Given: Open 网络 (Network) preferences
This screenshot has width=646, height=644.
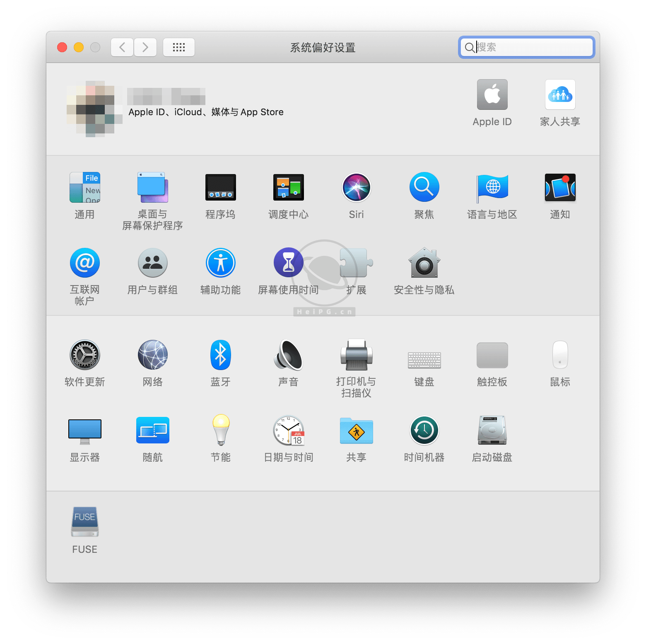Looking at the screenshot, I should (153, 355).
